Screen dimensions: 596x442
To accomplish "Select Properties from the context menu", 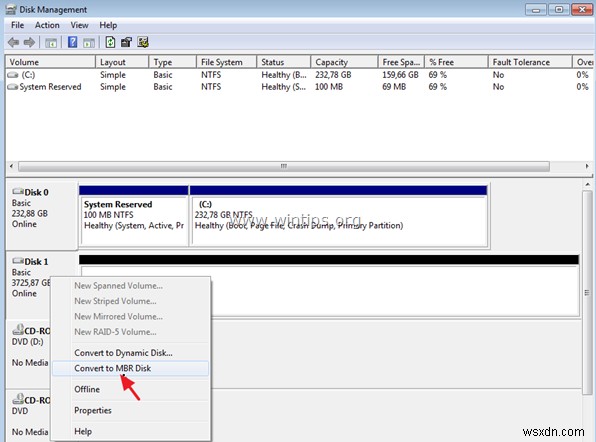I will (130, 410).
